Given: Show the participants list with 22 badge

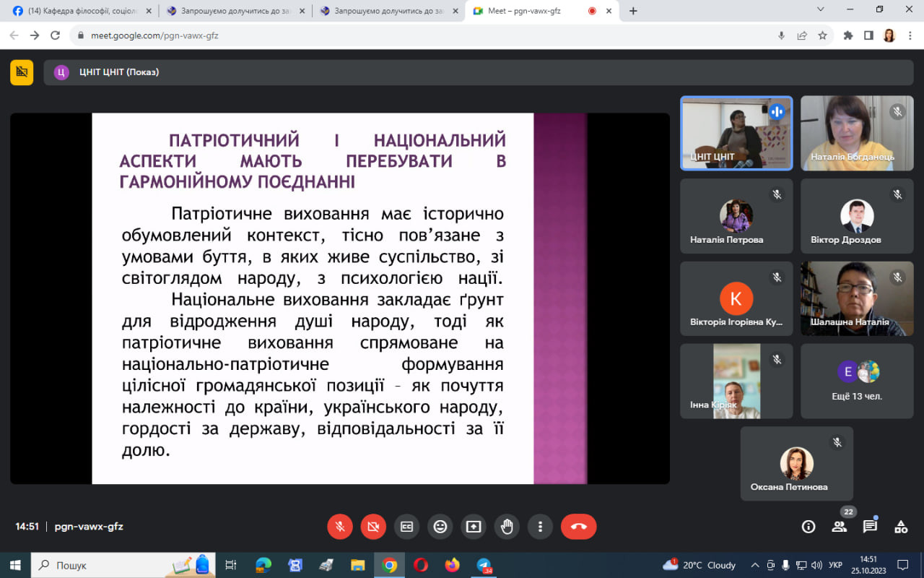Looking at the screenshot, I should click(x=840, y=527).
